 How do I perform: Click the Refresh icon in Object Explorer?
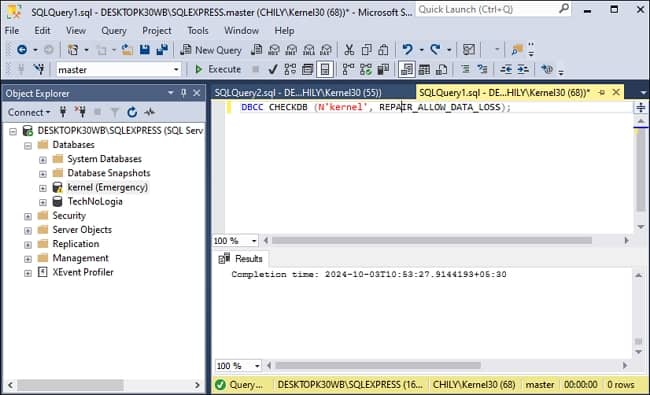pos(132,112)
